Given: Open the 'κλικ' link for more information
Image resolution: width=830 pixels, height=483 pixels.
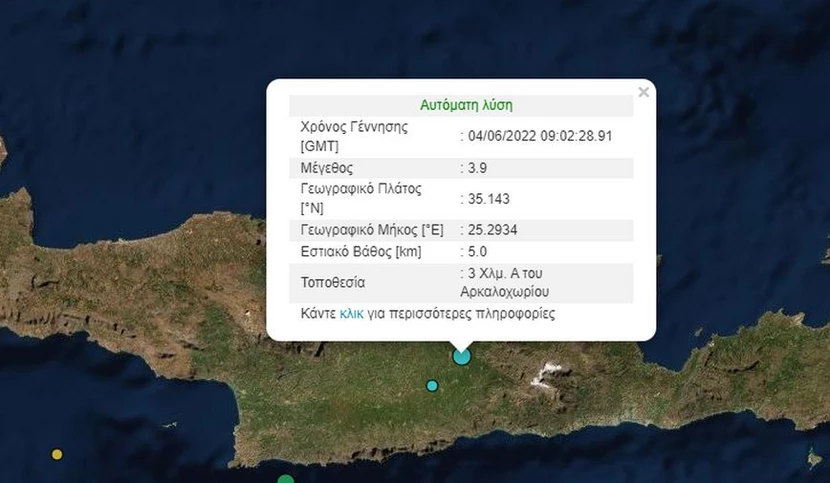Looking at the screenshot, I should [351, 313].
